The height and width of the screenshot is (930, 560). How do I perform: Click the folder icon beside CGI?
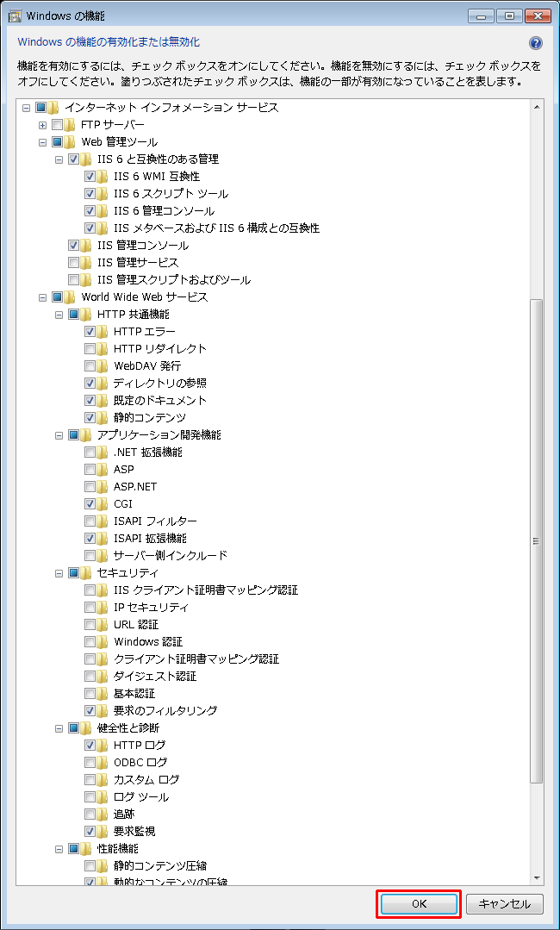(x=103, y=503)
